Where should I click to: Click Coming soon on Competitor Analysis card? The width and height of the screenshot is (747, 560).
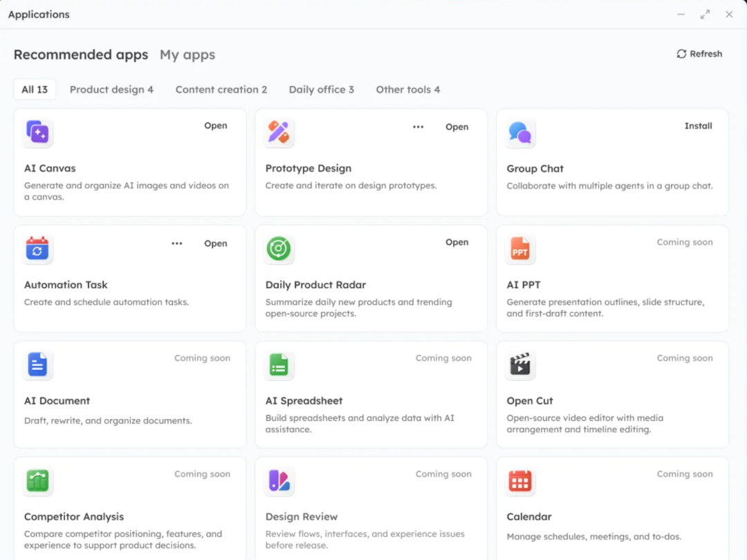[202, 474]
